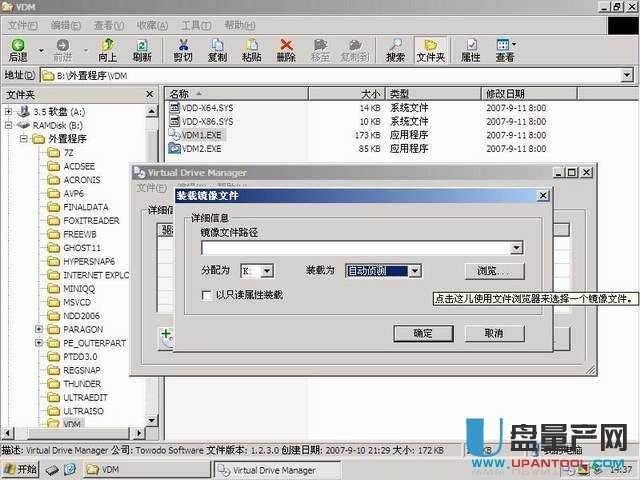640x480 pixels.
Task: Open the 帮助(H) menu in Explorer
Action: click(x=240, y=25)
